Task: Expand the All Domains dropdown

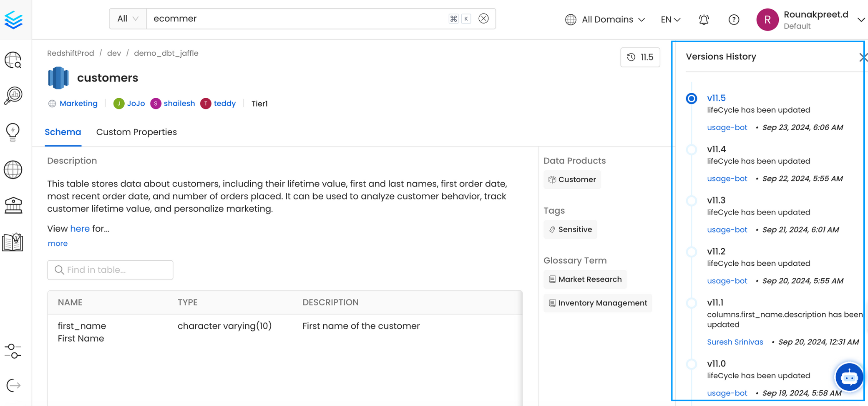Action: [x=605, y=19]
